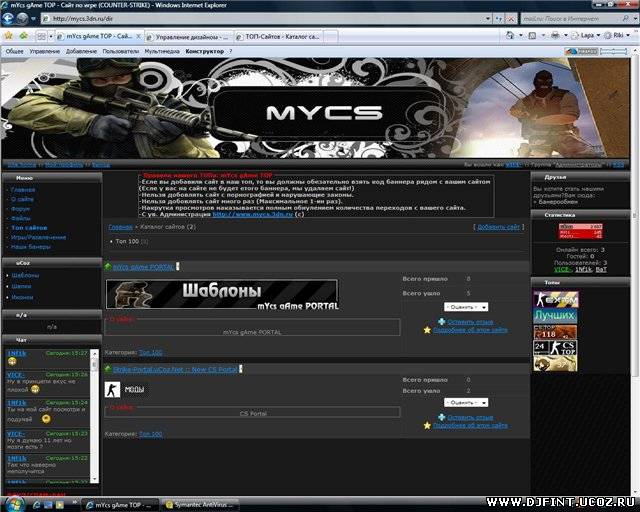The height and width of the screenshot is (512, 640).
Task: Open the Symantec AntiVirus taskbar item
Action: pyautogui.click(x=203, y=503)
